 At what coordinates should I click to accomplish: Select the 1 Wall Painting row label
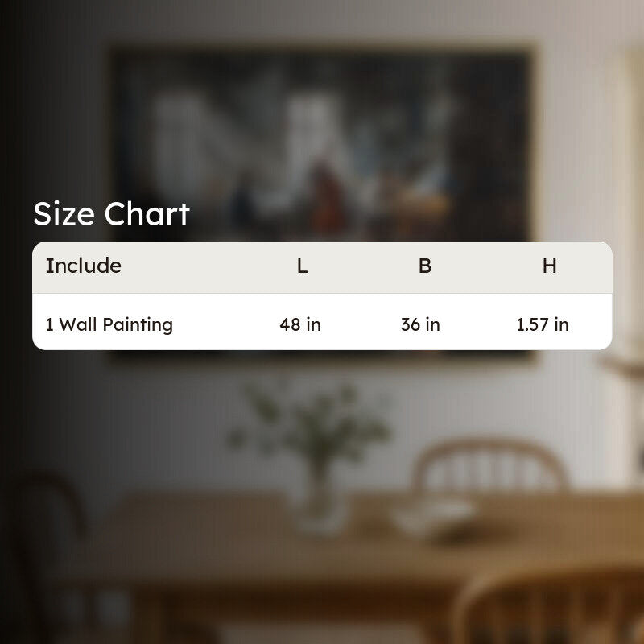[109, 324]
